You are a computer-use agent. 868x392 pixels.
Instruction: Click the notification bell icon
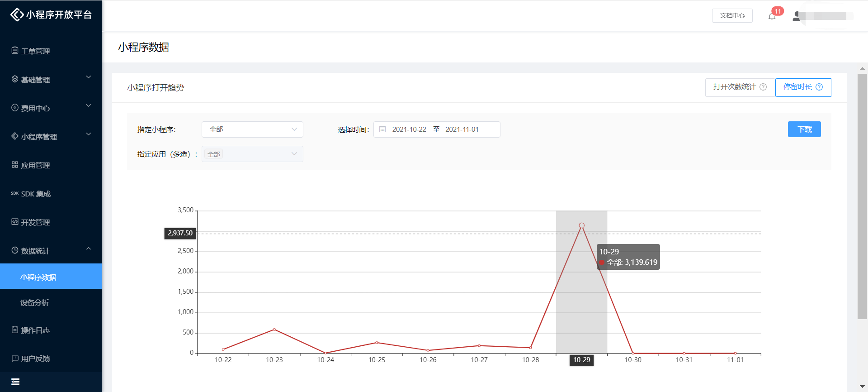pos(772,16)
